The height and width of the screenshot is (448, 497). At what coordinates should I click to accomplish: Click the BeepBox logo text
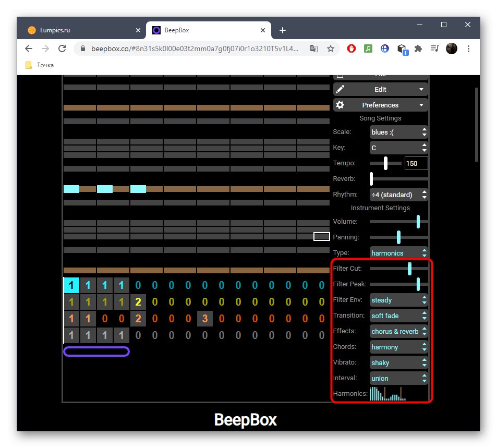245,420
